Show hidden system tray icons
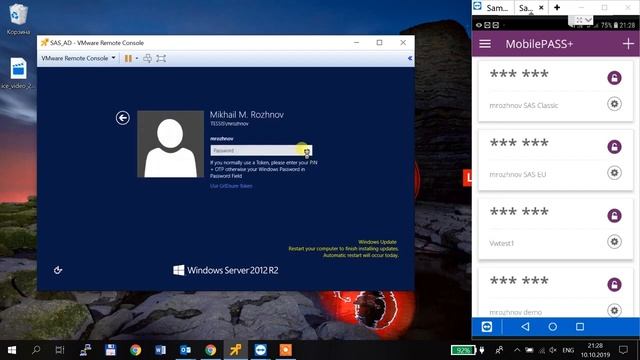 click(x=517, y=350)
